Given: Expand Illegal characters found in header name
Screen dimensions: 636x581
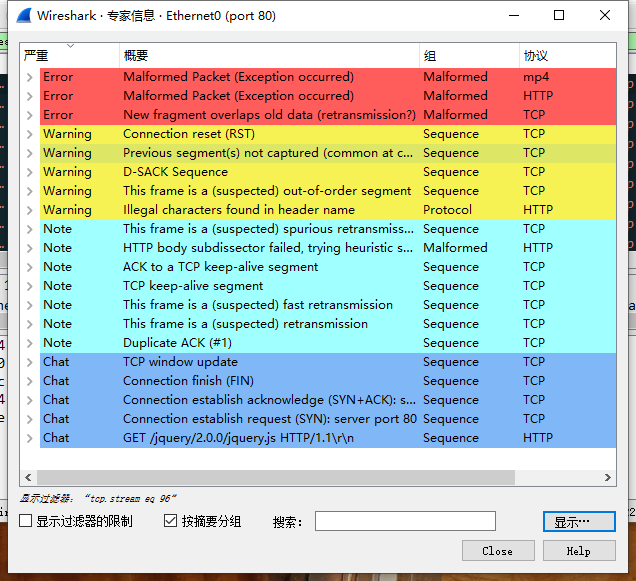Looking at the screenshot, I should pos(30,210).
